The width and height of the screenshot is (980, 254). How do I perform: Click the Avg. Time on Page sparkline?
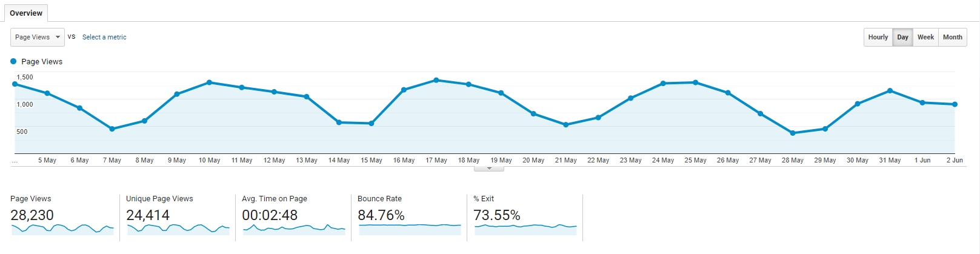294,229
